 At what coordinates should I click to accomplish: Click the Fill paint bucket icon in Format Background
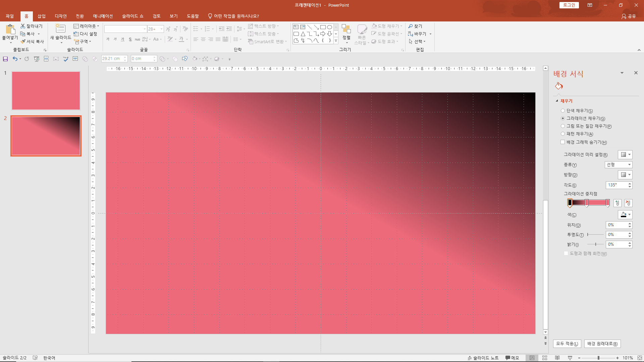pos(559,86)
